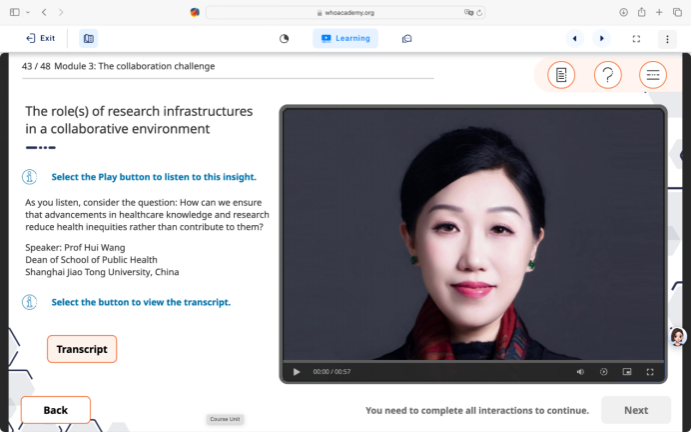This screenshot has height=433, width=692.
Task: Open the book outline icon beside Exit
Action: 88,38
